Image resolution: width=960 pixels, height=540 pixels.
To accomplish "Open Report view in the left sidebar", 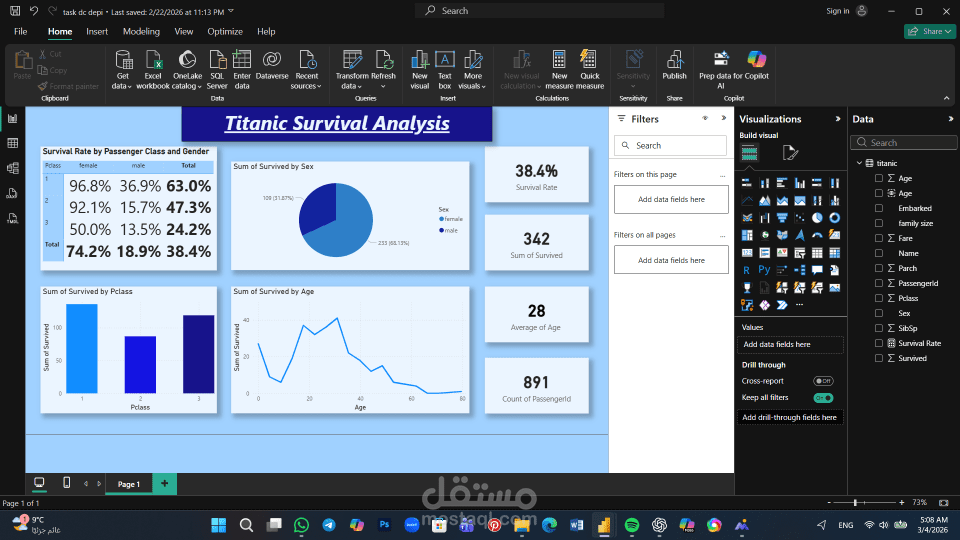I will click(x=12, y=119).
